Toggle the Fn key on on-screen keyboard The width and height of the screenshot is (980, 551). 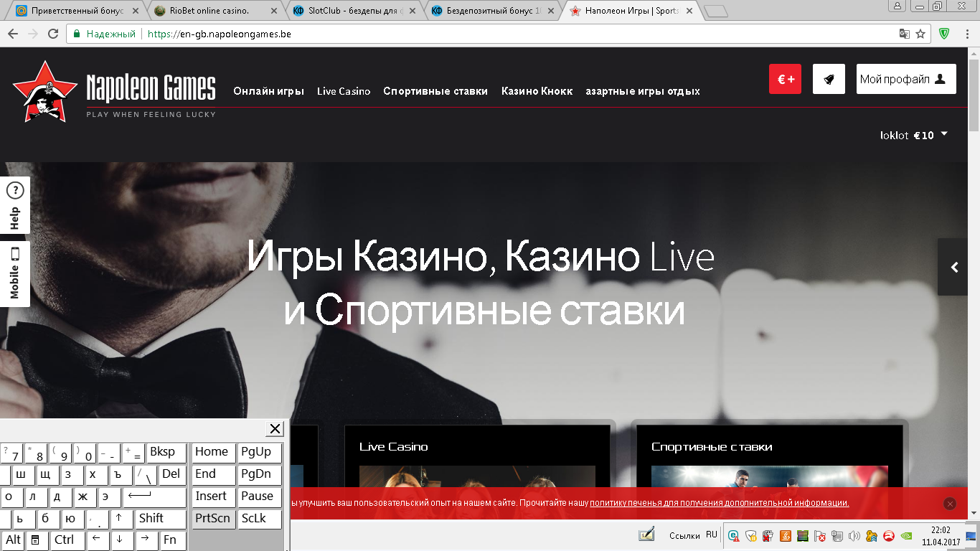click(172, 541)
